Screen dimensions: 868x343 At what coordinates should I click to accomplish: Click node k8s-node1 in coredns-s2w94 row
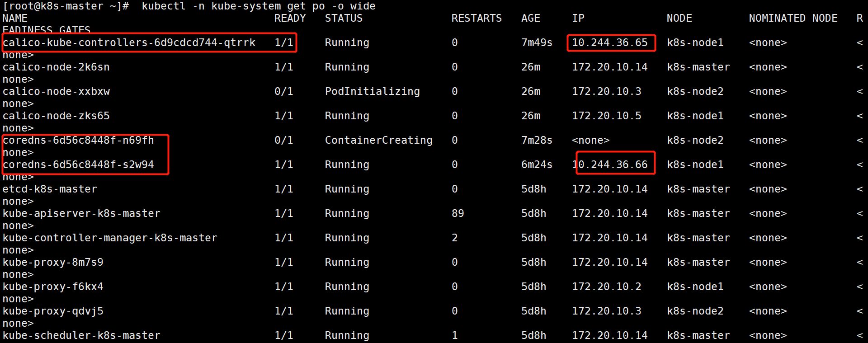695,164
